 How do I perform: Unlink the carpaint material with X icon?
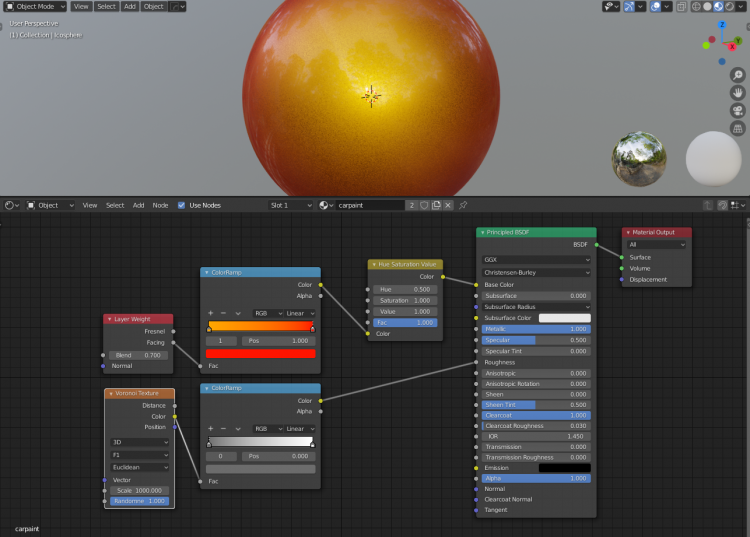(x=448, y=205)
